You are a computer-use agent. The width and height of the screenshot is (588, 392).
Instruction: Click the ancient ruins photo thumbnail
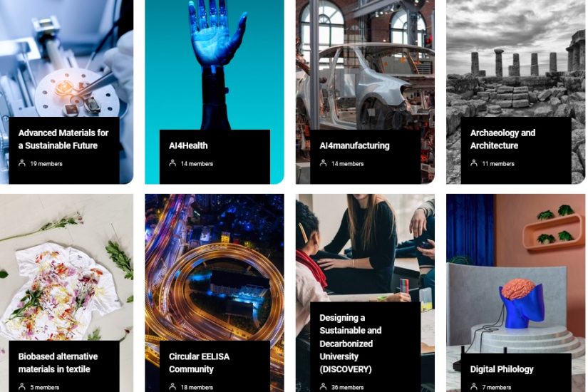coord(515,58)
